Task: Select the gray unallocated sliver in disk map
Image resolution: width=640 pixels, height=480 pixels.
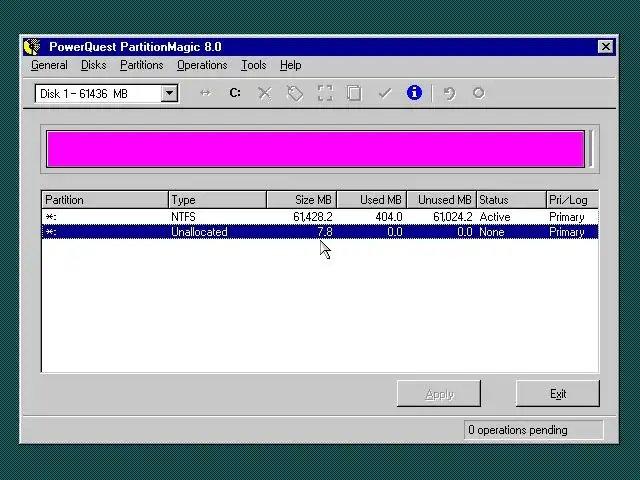Action: (x=590, y=149)
